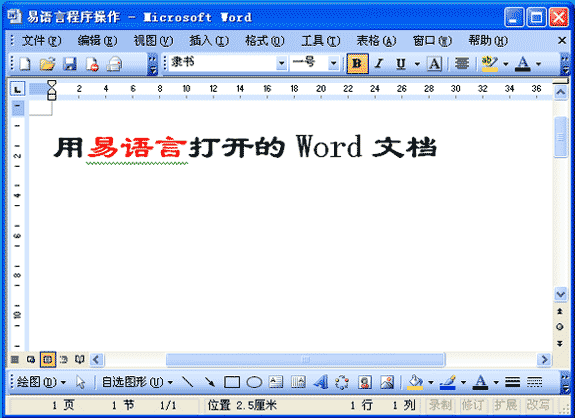
Task: Apply the highlight color pen
Action: pyautogui.click(x=490, y=64)
